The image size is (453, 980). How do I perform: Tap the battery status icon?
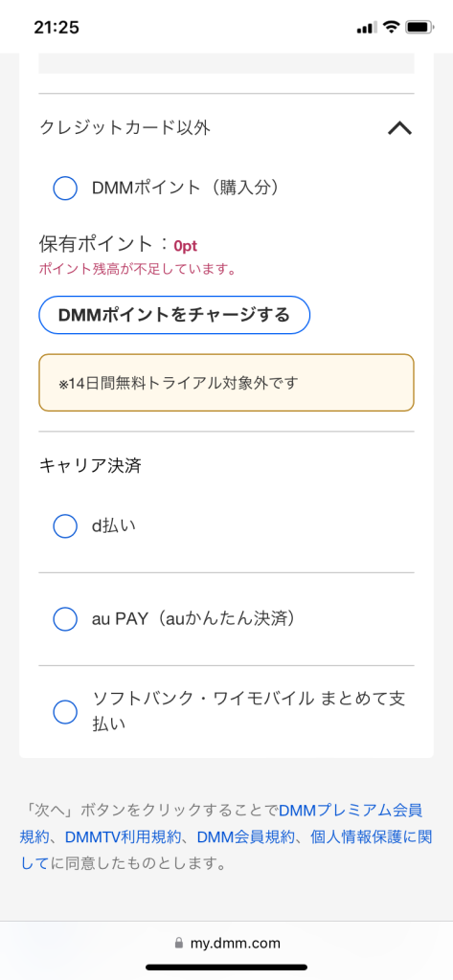coord(419,28)
